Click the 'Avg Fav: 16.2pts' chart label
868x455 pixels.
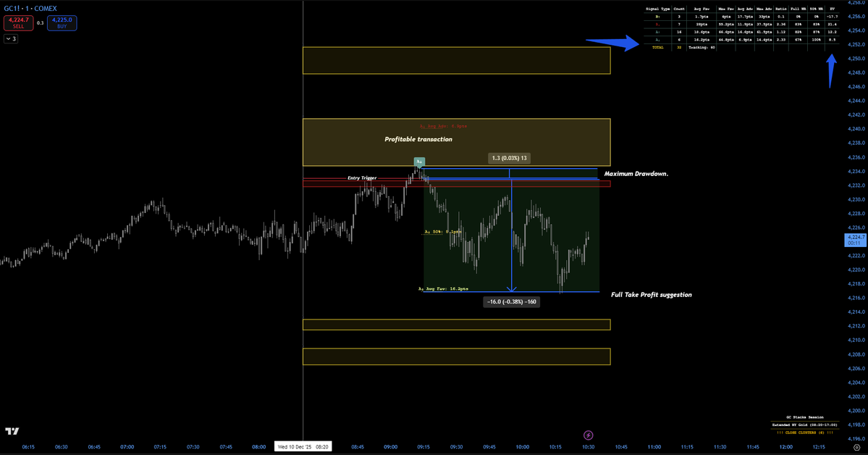(x=443, y=289)
